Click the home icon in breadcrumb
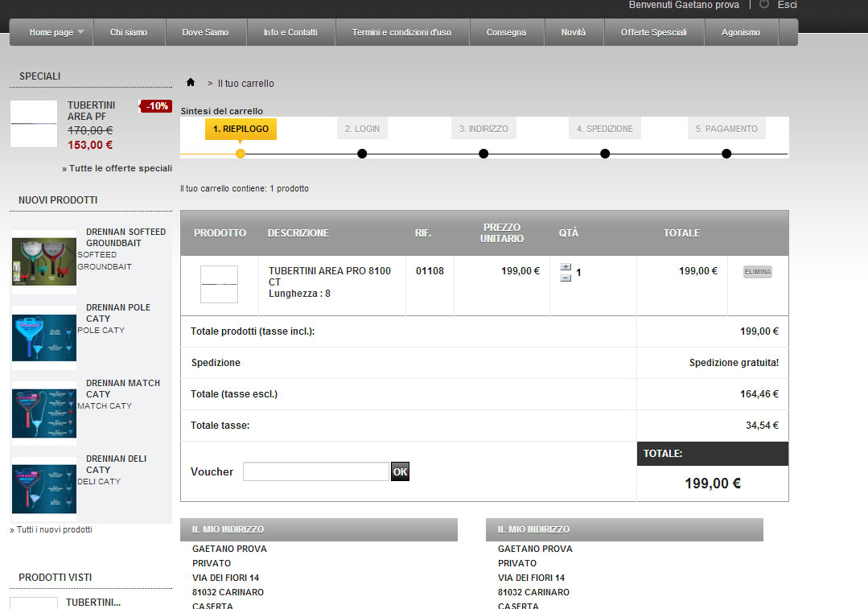 (191, 83)
